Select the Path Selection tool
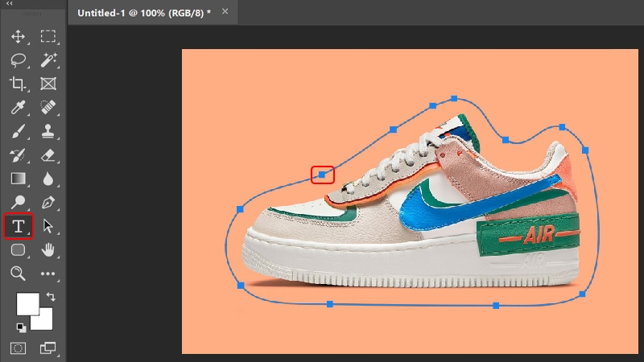The height and width of the screenshot is (362, 644). coord(47,226)
